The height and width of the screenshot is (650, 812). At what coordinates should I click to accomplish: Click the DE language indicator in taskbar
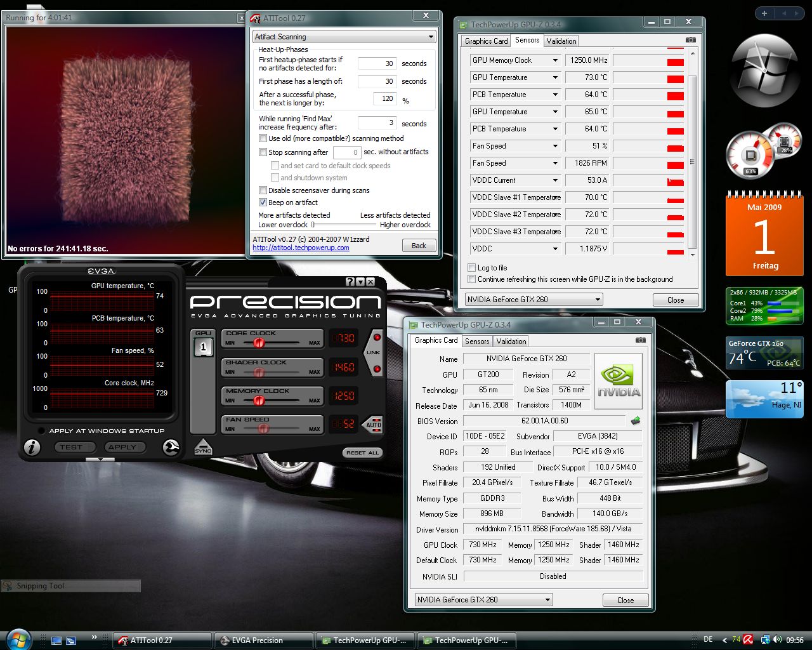click(x=708, y=639)
